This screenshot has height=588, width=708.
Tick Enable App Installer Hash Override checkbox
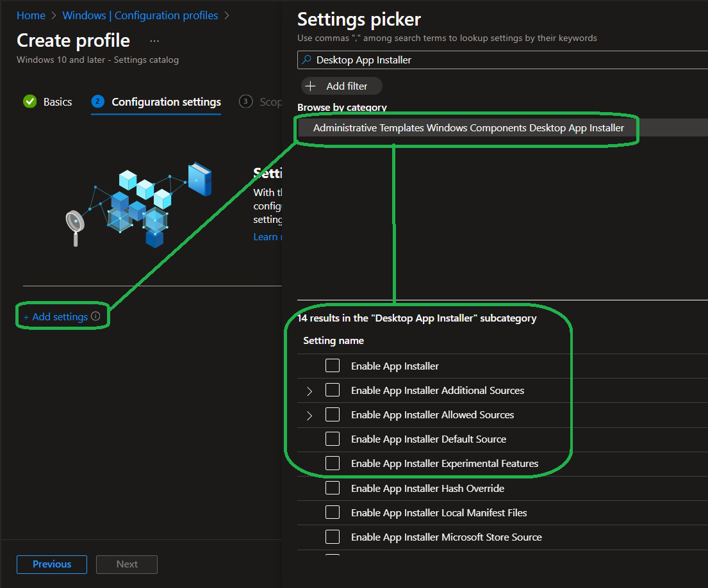(333, 489)
